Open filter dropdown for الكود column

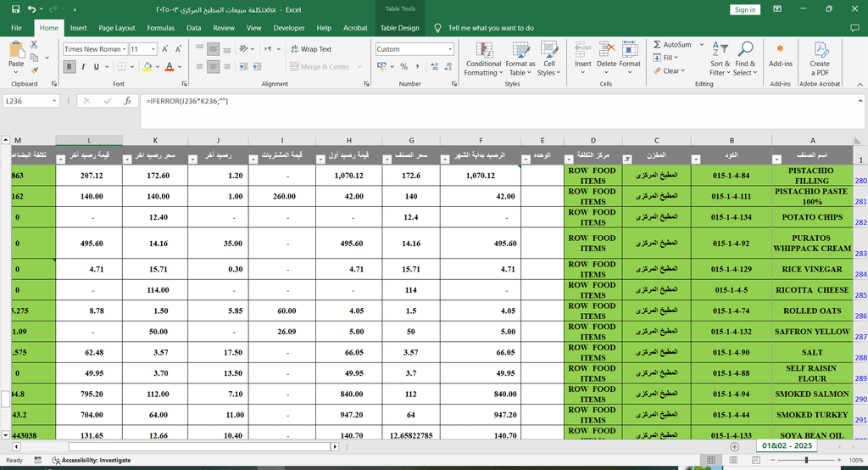click(x=696, y=159)
